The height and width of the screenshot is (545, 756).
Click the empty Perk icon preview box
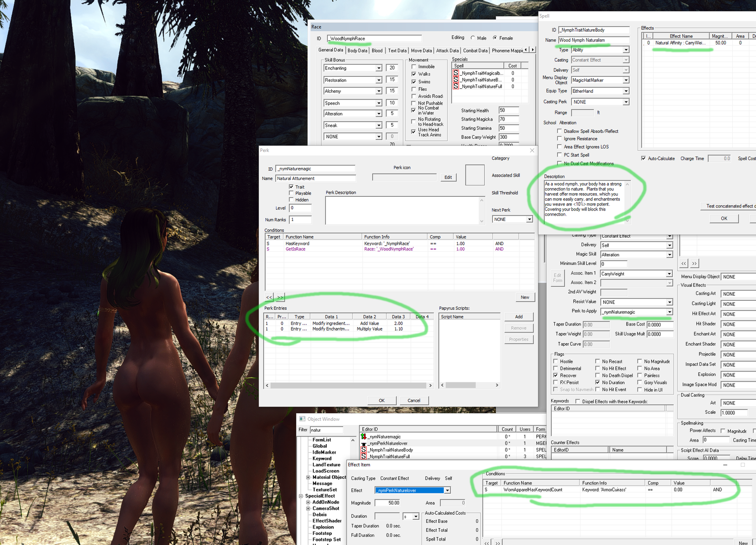[475, 175]
